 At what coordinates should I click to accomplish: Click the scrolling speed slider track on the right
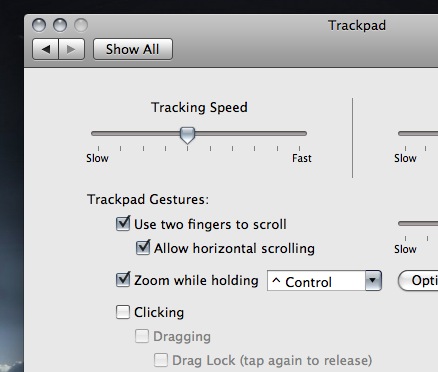click(x=418, y=224)
